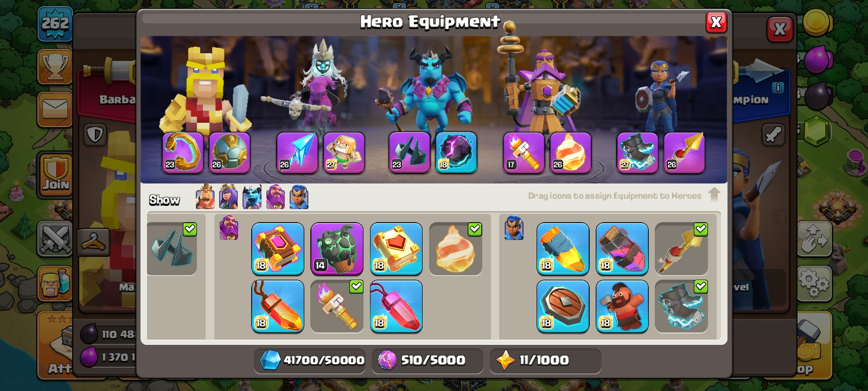Filter equipment by Archer Queen portrait

[228, 197]
